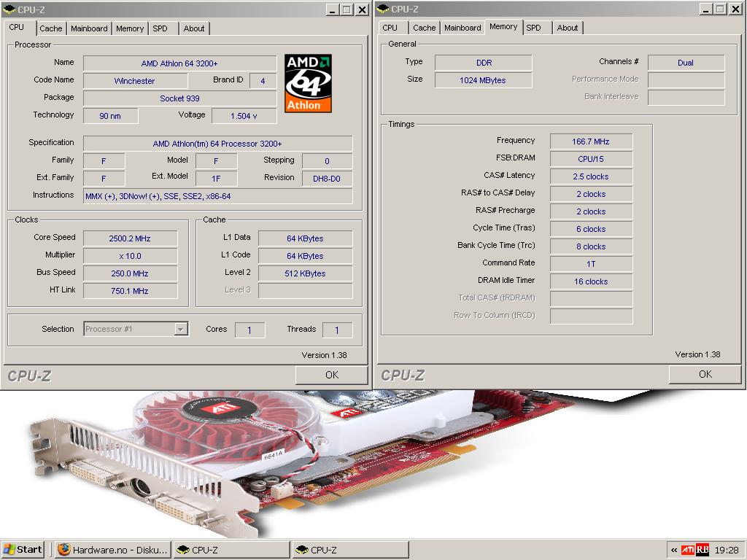Minimize the right CPU-Z window

click(706, 9)
